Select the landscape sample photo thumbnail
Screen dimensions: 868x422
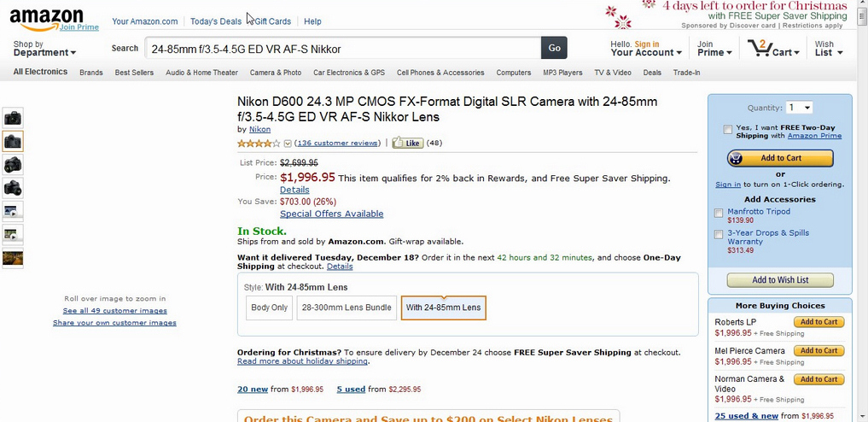[x=13, y=258]
